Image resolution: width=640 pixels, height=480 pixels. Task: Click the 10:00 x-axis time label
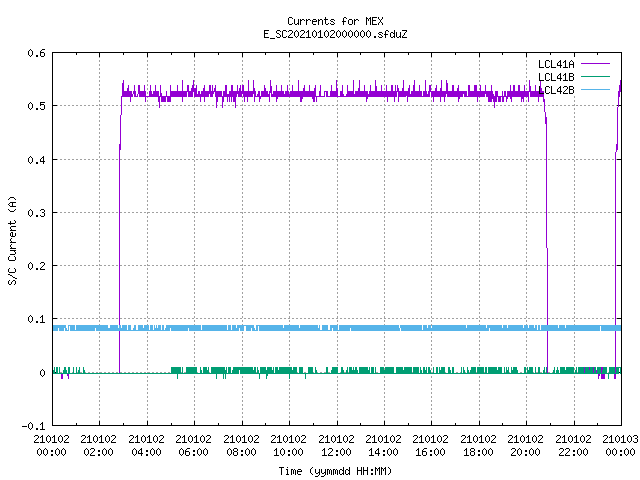(x=288, y=452)
